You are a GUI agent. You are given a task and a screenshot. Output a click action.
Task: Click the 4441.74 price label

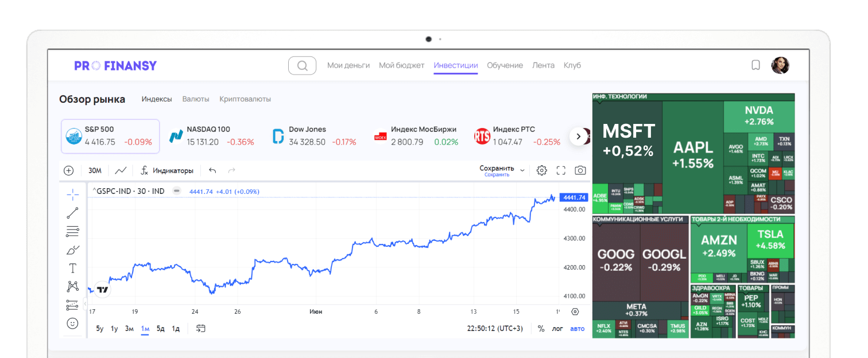[x=574, y=197]
